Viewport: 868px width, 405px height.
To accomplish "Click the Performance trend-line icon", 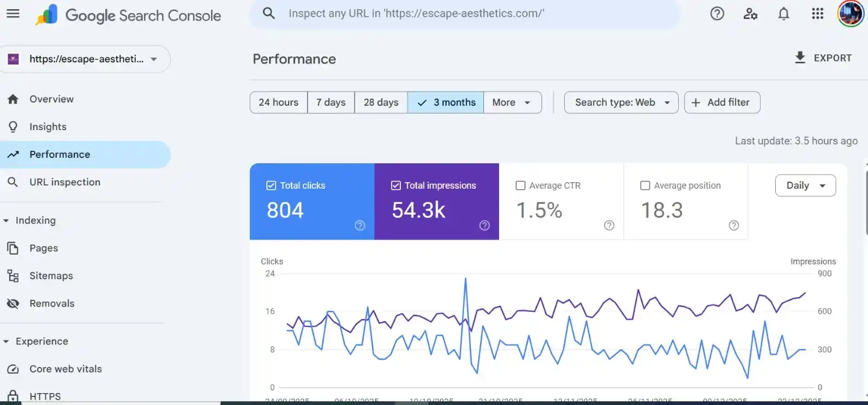I will coord(13,155).
